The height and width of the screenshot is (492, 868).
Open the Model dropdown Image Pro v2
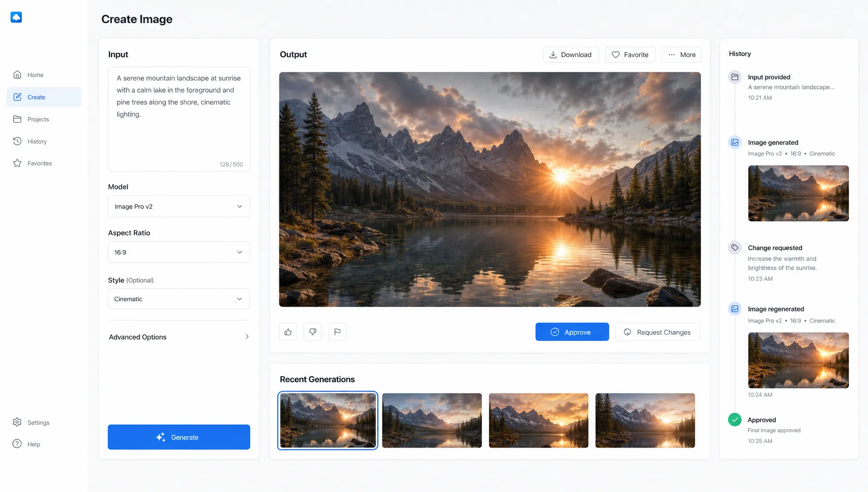click(x=179, y=206)
